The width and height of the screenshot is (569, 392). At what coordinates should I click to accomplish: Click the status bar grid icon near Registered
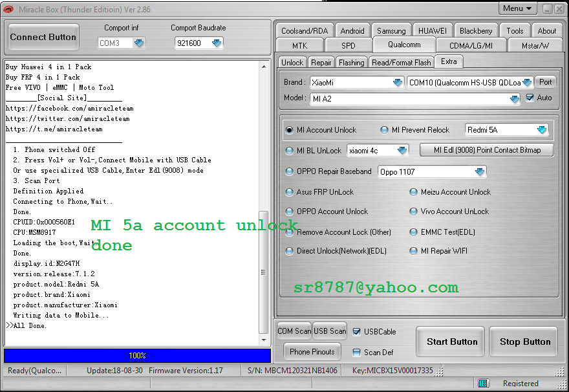click(x=482, y=383)
